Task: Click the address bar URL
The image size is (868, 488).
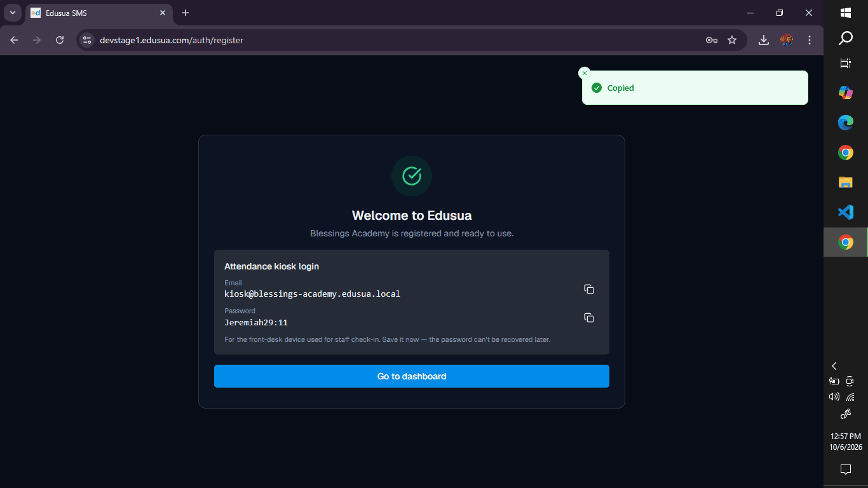Action: coord(172,40)
